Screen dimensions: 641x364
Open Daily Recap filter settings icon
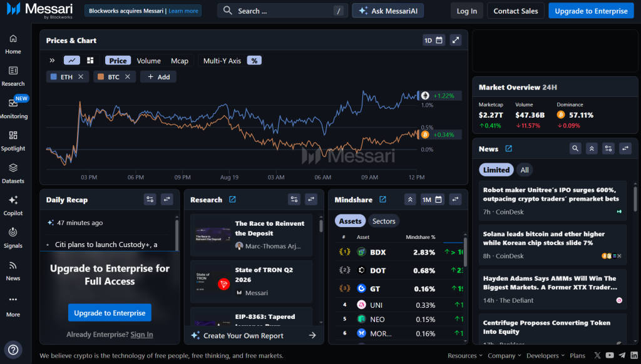click(x=150, y=200)
